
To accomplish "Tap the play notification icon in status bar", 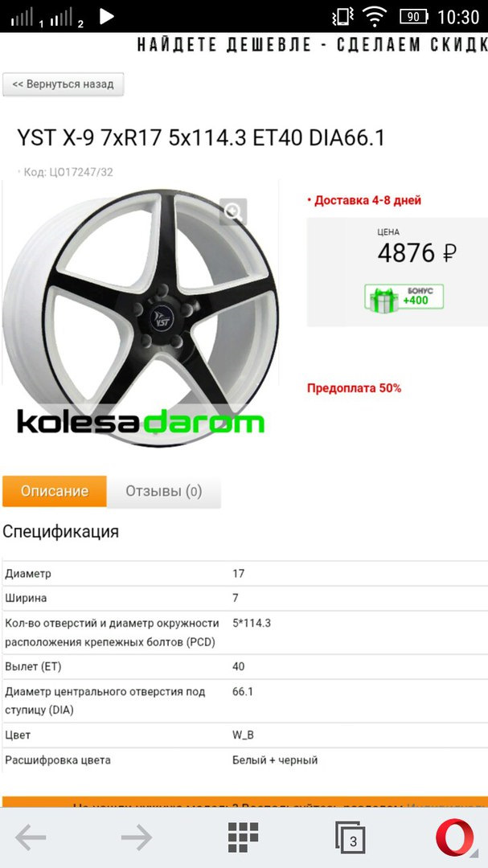I will pyautogui.click(x=106, y=17).
